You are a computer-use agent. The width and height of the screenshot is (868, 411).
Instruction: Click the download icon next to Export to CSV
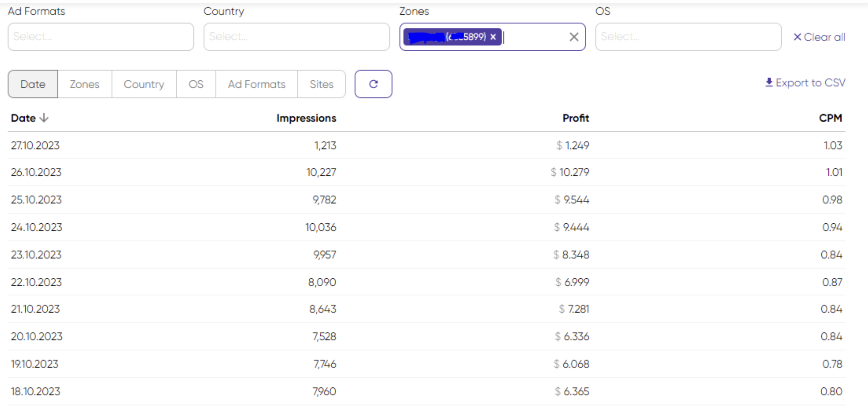tap(769, 83)
